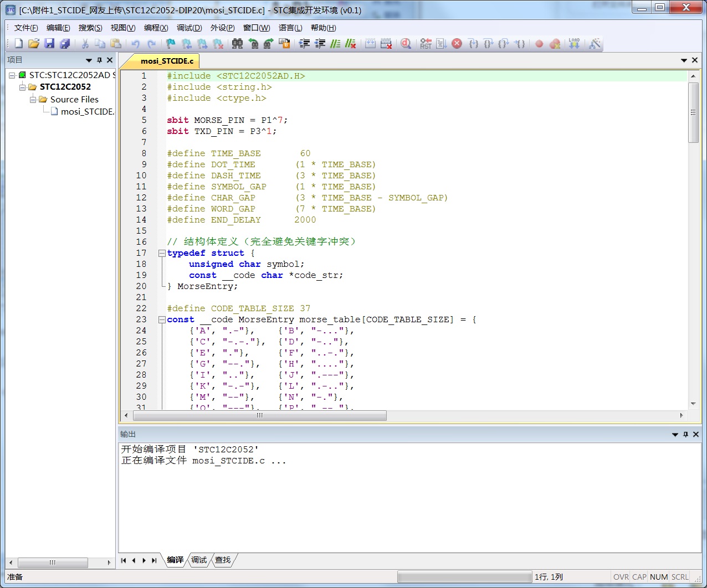Image resolution: width=707 pixels, height=588 pixels.
Task: Click the project panel horizontal scrollbar thumb
Action: pos(53,563)
